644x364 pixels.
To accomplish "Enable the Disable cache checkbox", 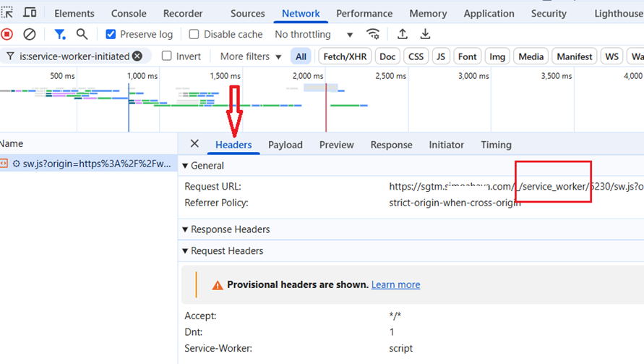I will click(x=194, y=34).
